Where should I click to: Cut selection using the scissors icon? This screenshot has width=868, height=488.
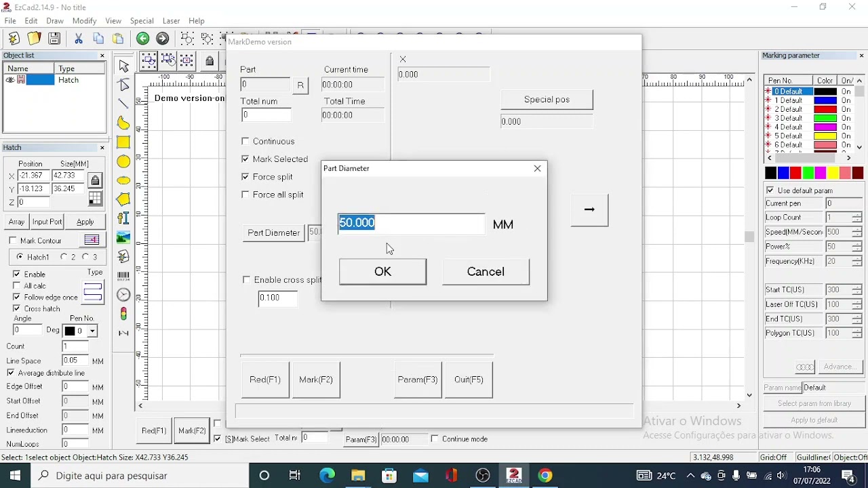click(x=79, y=39)
